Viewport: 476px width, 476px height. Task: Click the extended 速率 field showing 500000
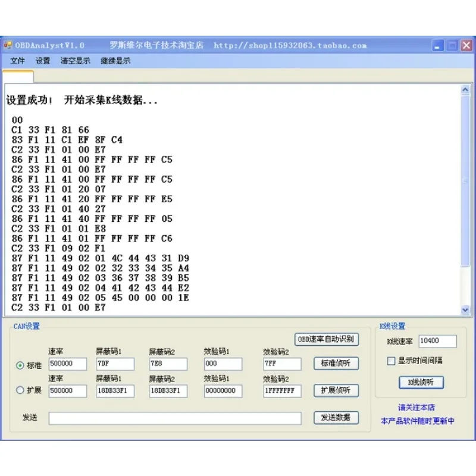coord(68,391)
